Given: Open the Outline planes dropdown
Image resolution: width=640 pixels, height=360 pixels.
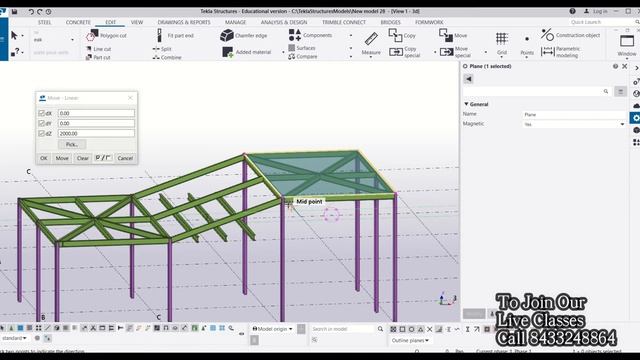Looking at the screenshot, I should pyautogui.click(x=410, y=340).
